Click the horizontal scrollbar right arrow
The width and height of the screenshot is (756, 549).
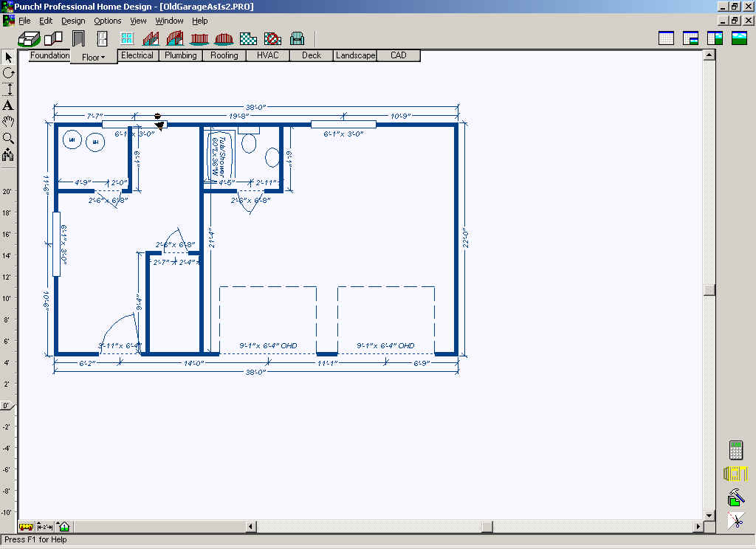(x=698, y=526)
